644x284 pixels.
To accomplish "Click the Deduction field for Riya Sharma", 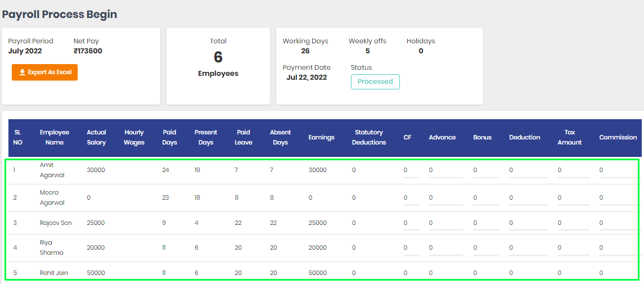I will click(x=528, y=249).
